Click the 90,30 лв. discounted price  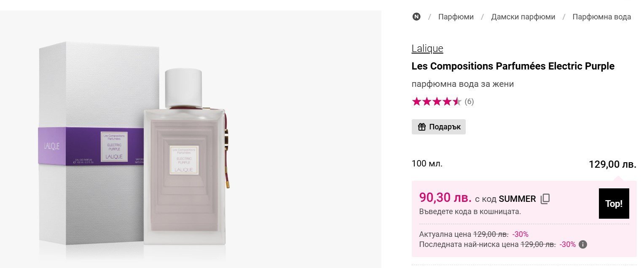pyautogui.click(x=445, y=198)
